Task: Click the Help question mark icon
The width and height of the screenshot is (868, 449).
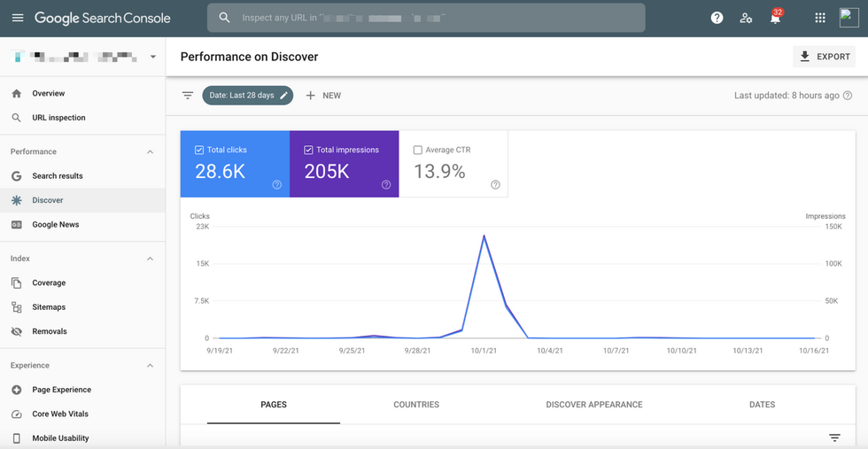Action: click(x=717, y=18)
